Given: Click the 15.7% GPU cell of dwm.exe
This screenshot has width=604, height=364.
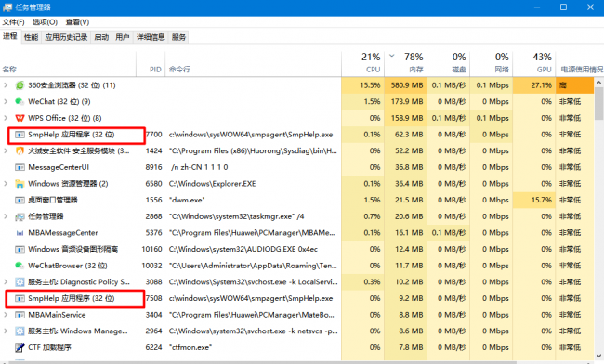Looking at the screenshot, I should (534, 200).
